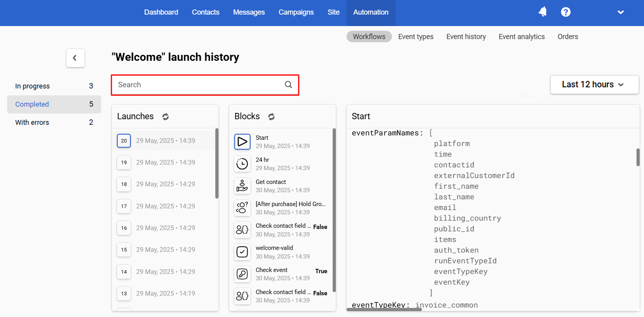Select the welcome-valid checkmark block icon
Screen dimensions: 644x317
pos(242,252)
